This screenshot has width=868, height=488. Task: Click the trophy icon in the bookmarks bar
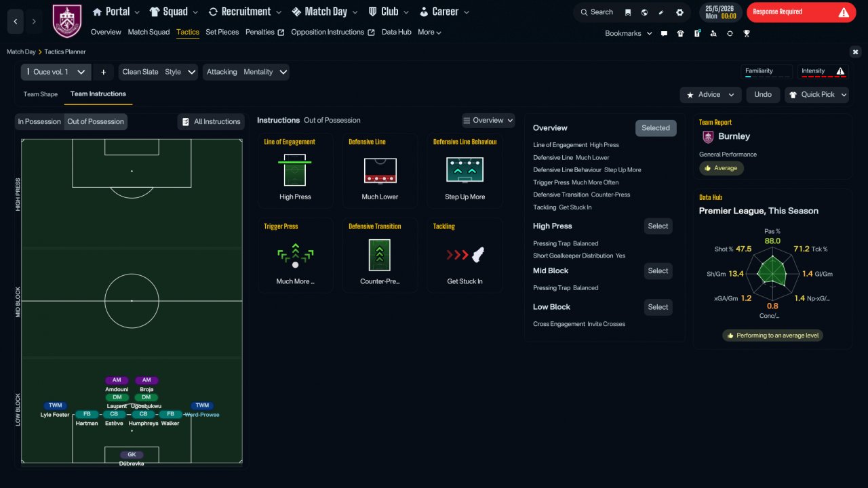coord(747,33)
